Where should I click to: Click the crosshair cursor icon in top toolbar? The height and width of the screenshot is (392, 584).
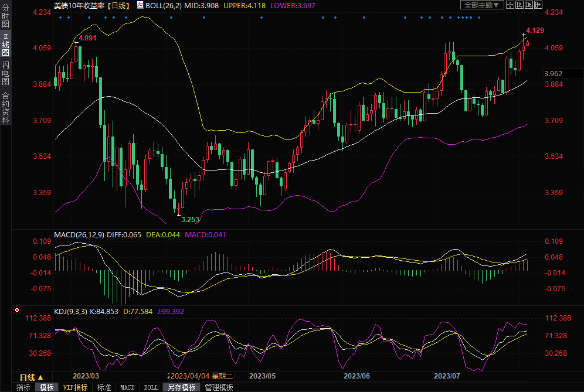[x=510, y=5]
